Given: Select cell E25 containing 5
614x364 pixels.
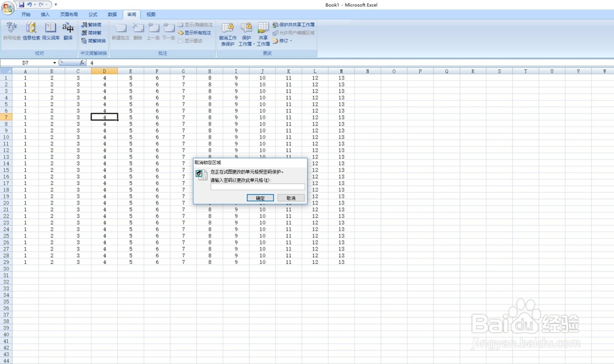Looking at the screenshot, I should (131, 236).
